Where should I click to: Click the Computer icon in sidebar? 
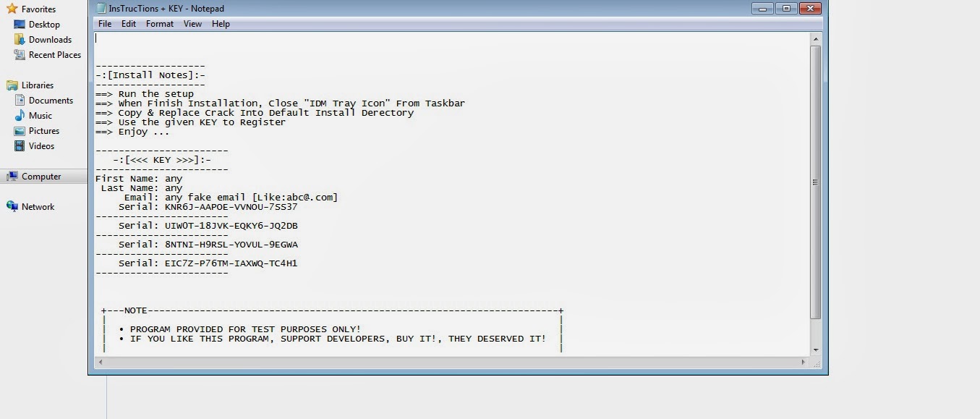coord(12,177)
